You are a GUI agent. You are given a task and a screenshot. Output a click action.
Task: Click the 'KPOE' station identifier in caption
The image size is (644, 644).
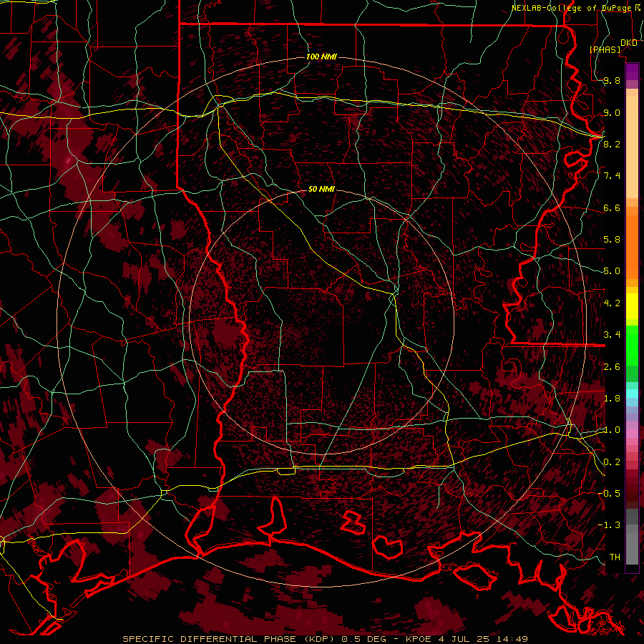(x=418, y=639)
